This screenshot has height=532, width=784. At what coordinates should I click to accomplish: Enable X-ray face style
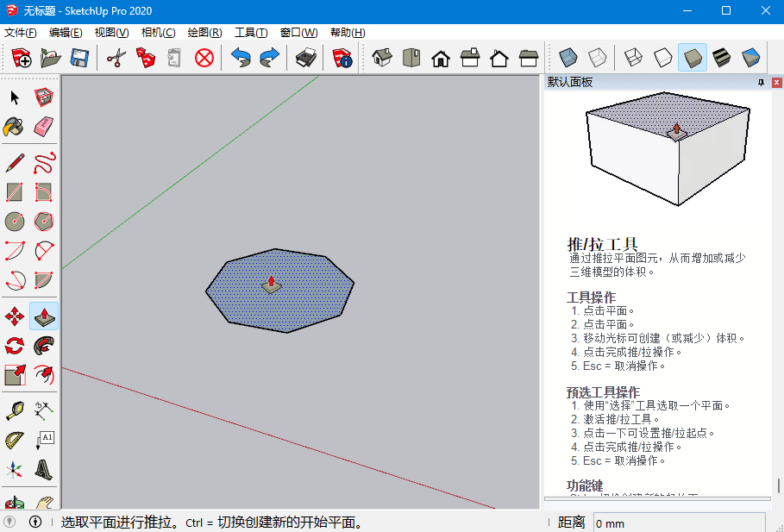[x=568, y=58]
